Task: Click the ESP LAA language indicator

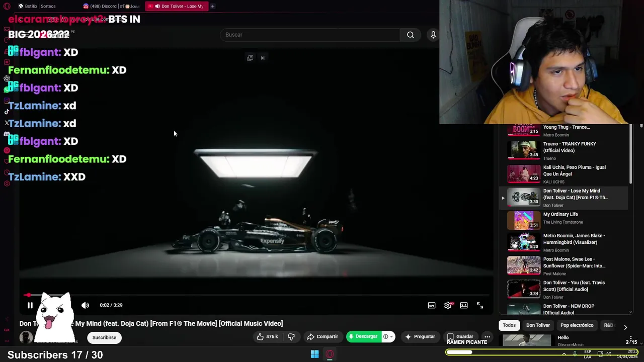Action: pos(588,354)
